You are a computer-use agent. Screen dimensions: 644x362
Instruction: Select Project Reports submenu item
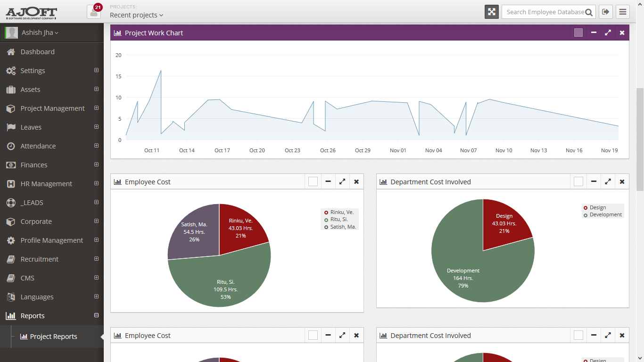tap(53, 337)
